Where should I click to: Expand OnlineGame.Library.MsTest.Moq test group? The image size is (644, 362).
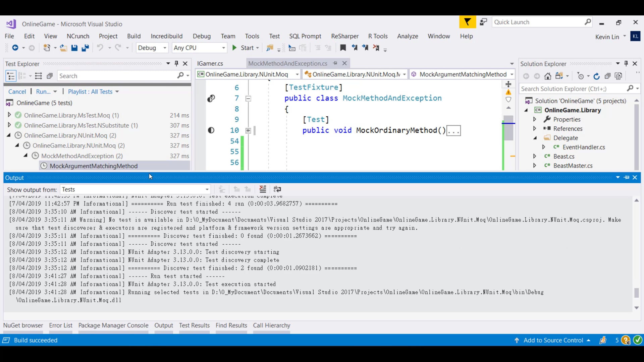[x=9, y=115]
